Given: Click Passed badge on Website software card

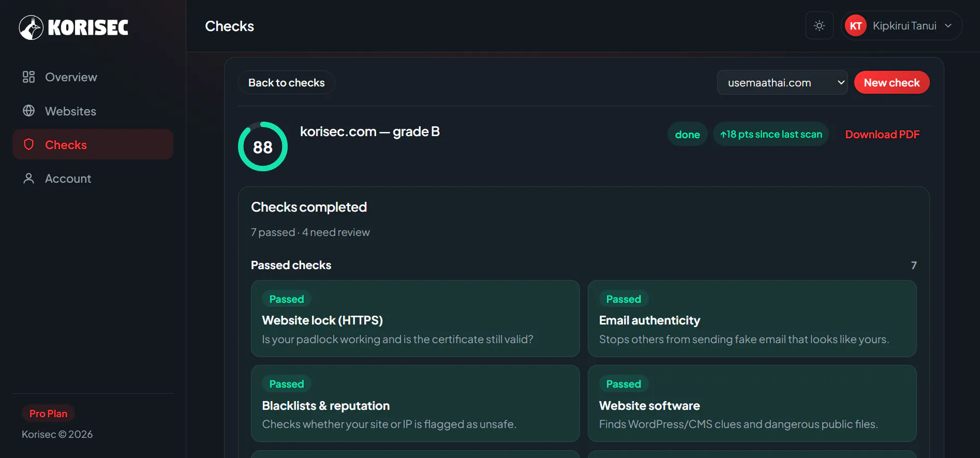Looking at the screenshot, I should pyautogui.click(x=623, y=384).
